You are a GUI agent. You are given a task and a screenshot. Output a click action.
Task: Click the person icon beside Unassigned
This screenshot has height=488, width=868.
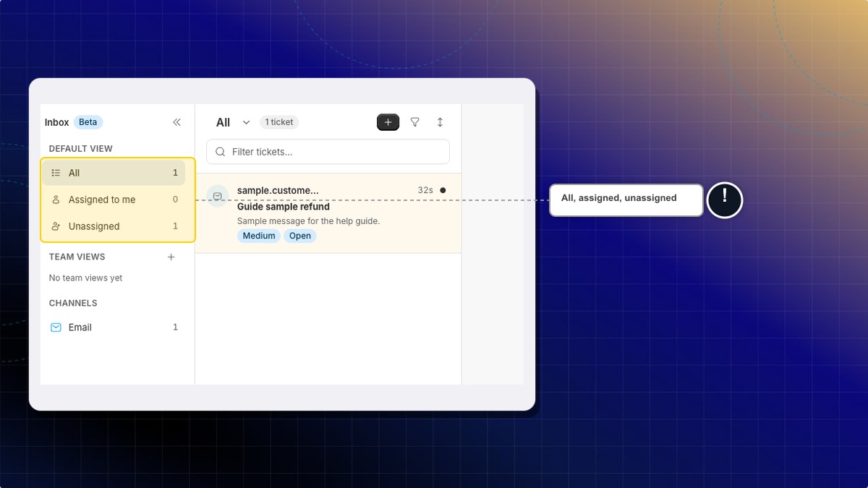[56, 226]
